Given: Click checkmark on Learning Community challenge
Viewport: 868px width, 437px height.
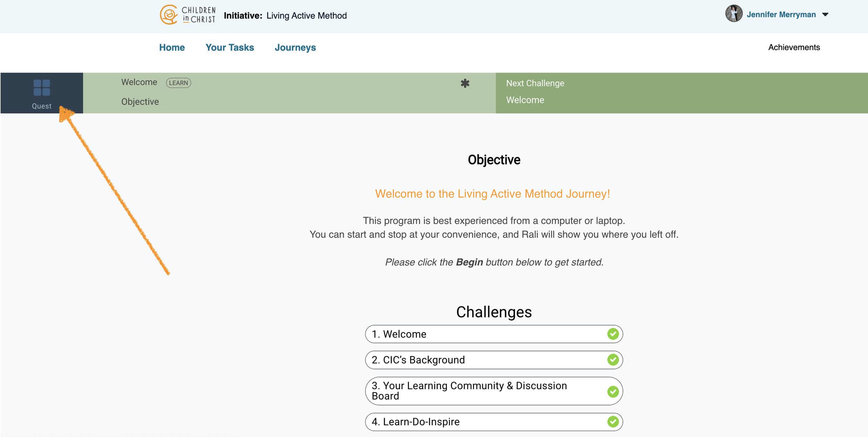Looking at the screenshot, I should [613, 391].
